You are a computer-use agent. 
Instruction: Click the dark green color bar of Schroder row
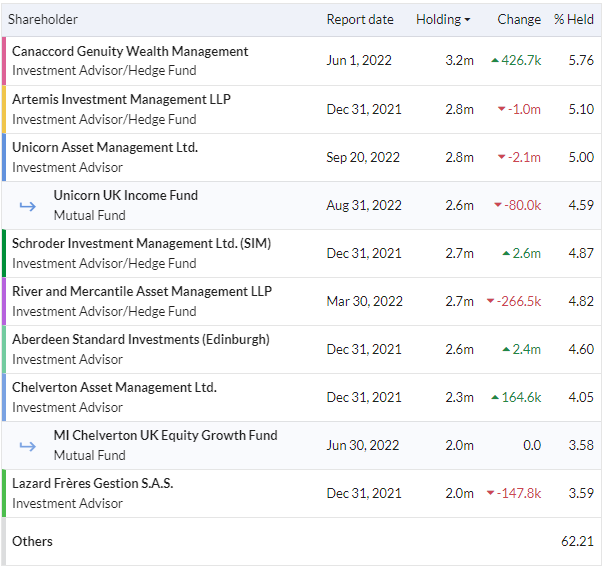click(4, 253)
